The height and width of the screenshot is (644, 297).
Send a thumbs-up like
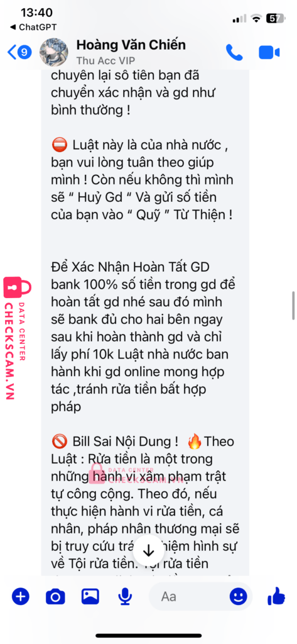276,596
